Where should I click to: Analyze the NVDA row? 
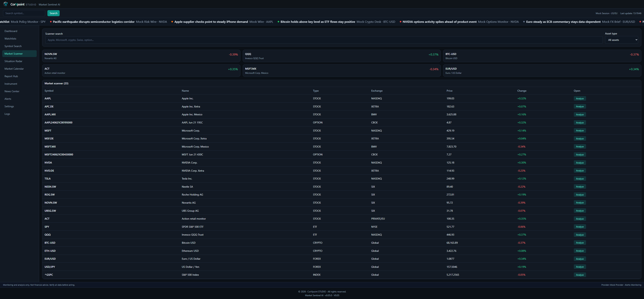580,163
